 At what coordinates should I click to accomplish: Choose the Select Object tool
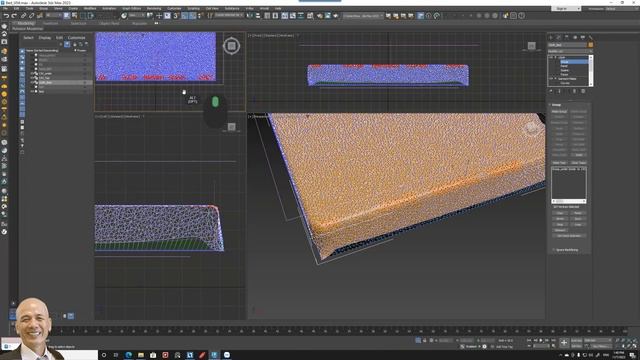coord(67,16)
